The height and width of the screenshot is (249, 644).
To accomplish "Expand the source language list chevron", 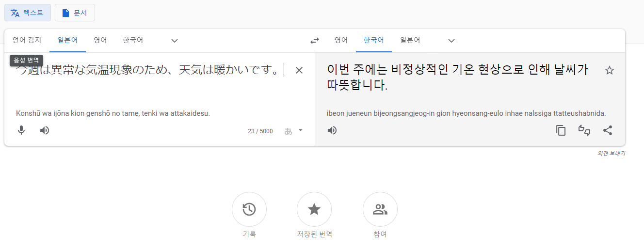I will (175, 41).
